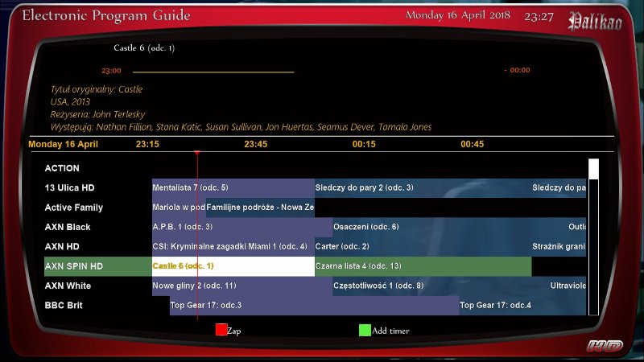Select the BBC Brit channel
This screenshot has height=362, width=644.
click(64, 306)
